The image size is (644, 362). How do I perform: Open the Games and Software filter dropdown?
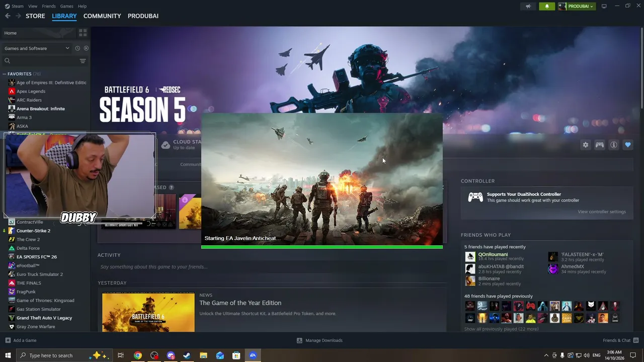tap(37, 48)
